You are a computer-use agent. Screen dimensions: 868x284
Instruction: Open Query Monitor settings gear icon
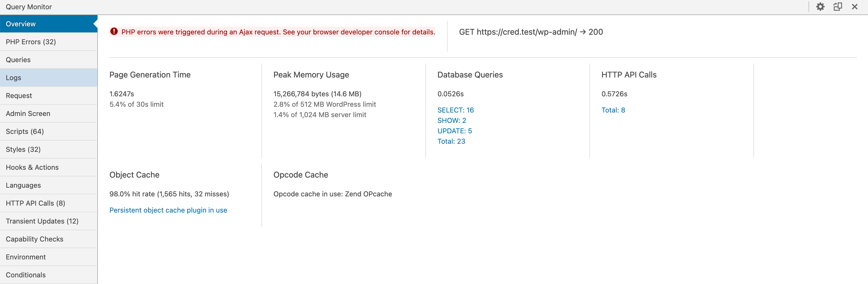[820, 7]
